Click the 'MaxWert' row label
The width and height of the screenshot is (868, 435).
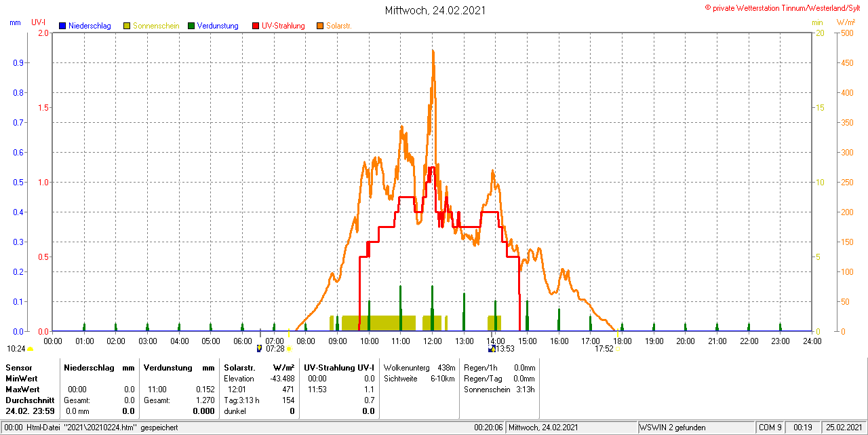(22, 390)
